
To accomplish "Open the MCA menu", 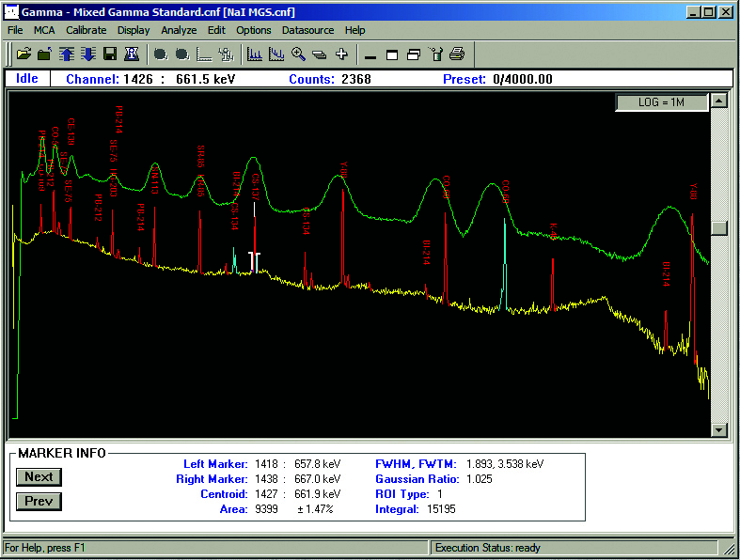I will [x=44, y=30].
